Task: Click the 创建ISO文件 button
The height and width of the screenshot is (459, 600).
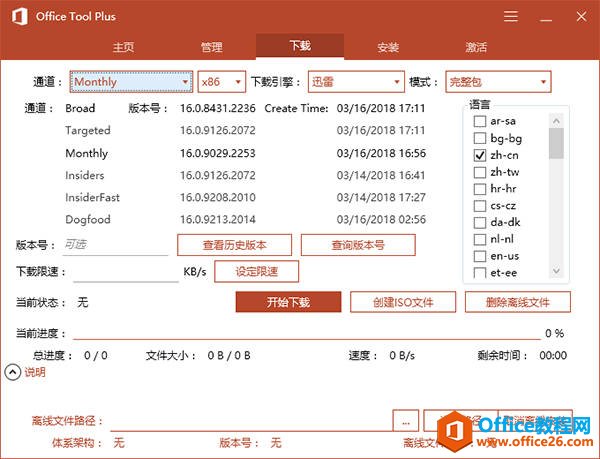Action: [403, 302]
